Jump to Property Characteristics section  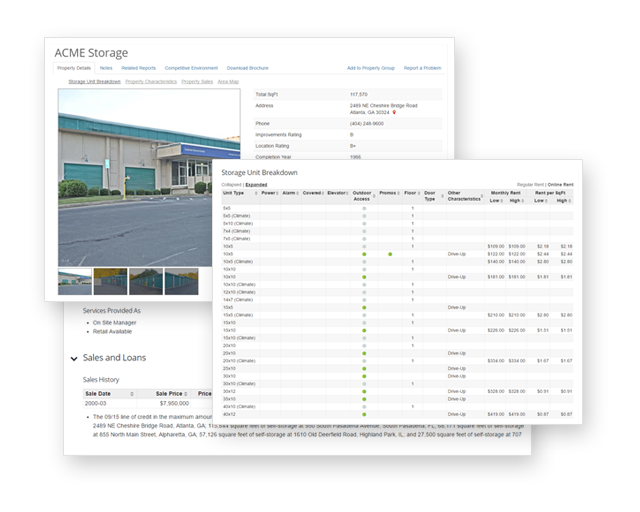click(151, 81)
